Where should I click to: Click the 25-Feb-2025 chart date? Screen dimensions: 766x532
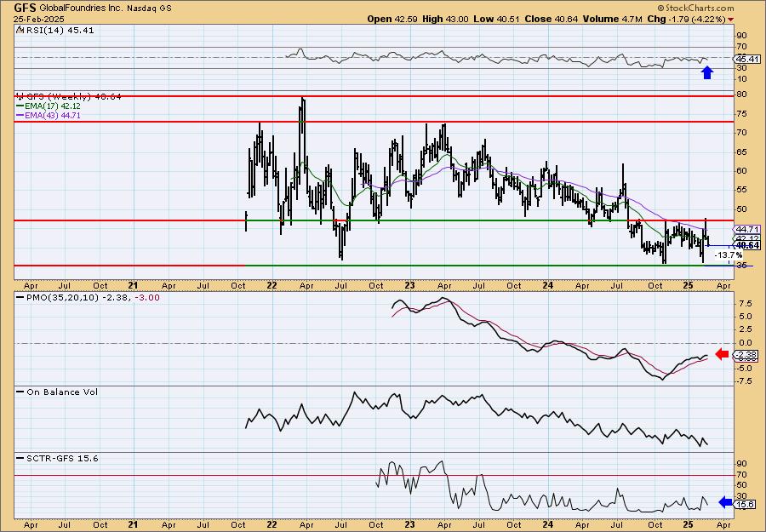coord(37,19)
